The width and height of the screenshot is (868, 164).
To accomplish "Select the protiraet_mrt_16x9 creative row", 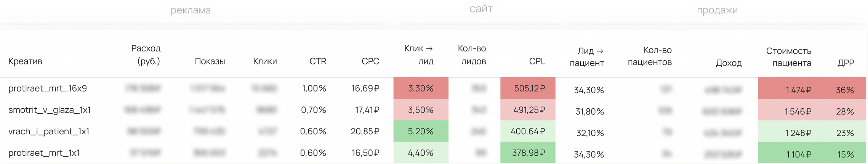I will (433, 88).
